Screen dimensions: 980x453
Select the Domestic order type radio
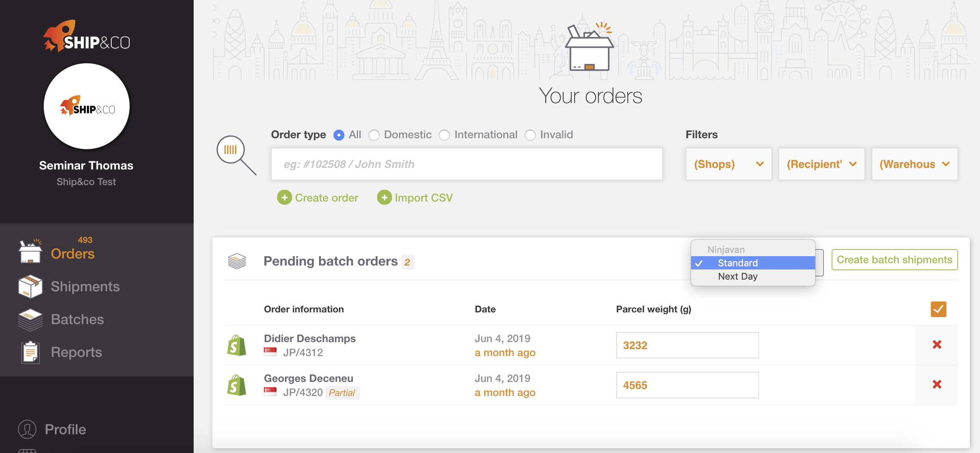pos(374,135)
